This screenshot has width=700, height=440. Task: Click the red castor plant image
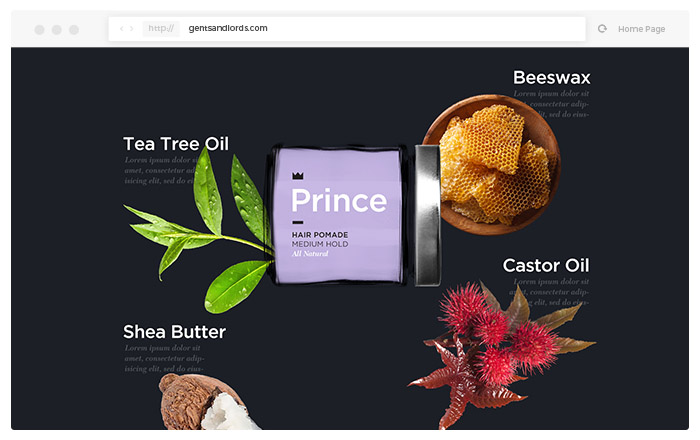click(501, 355)
